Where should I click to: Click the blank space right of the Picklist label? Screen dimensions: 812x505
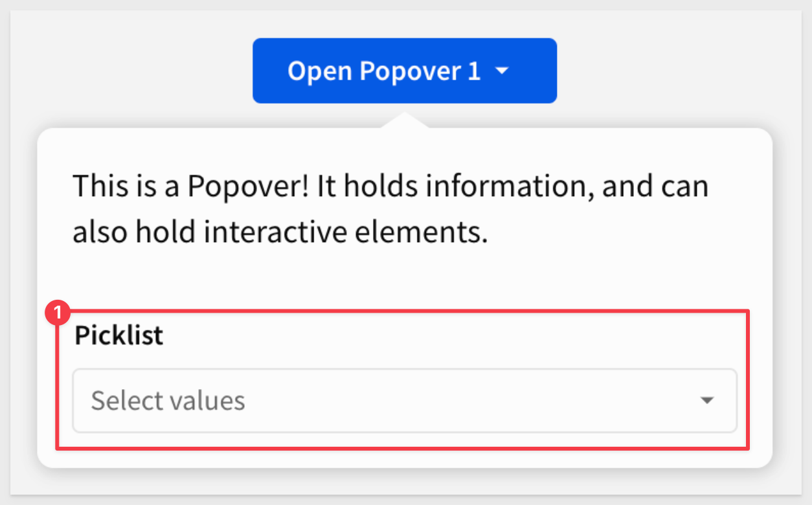453,337
